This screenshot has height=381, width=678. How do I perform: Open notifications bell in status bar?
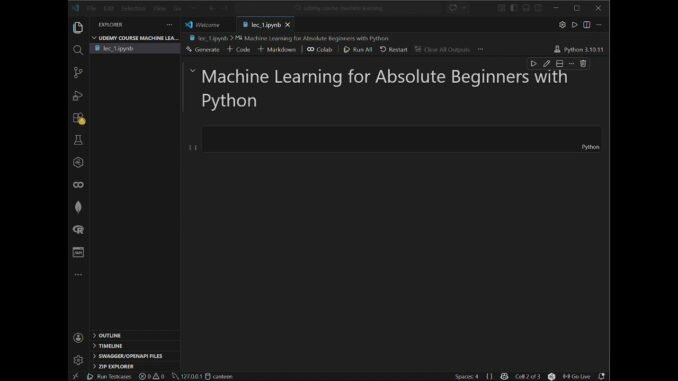point(601,376)
